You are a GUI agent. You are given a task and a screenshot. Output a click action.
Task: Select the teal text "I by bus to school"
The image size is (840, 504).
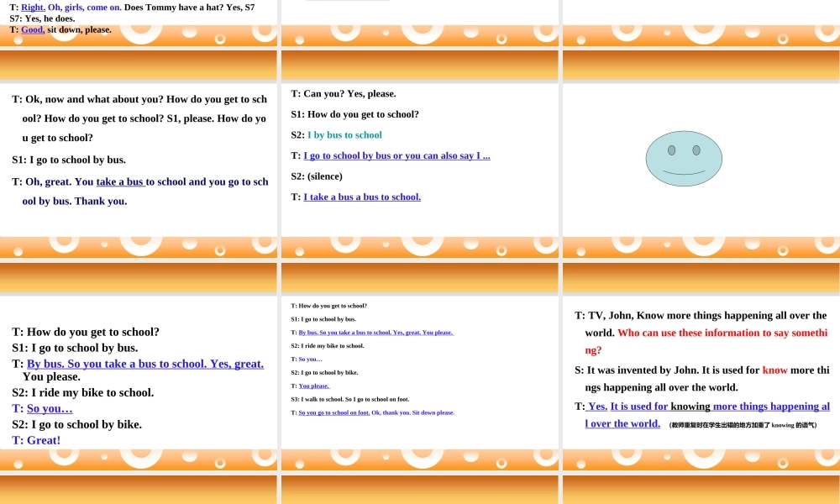[x=344, y=135]
